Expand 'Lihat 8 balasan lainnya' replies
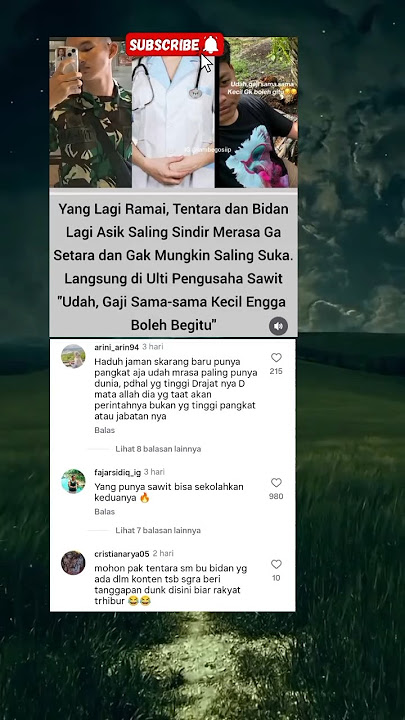Viewport: 405px width, 720px height. (x=158, y=449)
